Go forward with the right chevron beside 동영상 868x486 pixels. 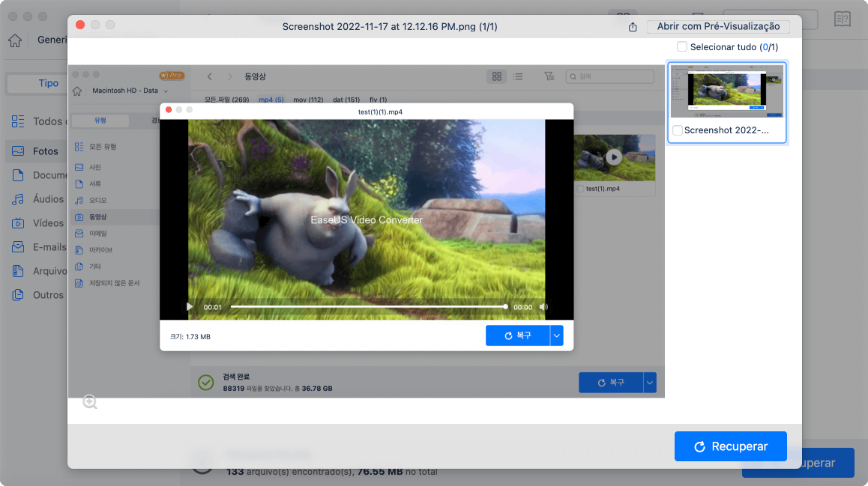(229, 77)
